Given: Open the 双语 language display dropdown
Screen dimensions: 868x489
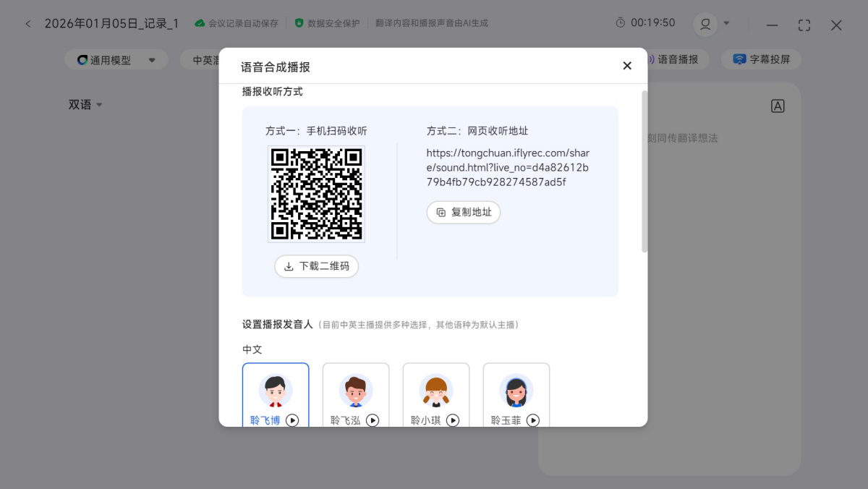Looking at the screenshot, I should [86, 104].
